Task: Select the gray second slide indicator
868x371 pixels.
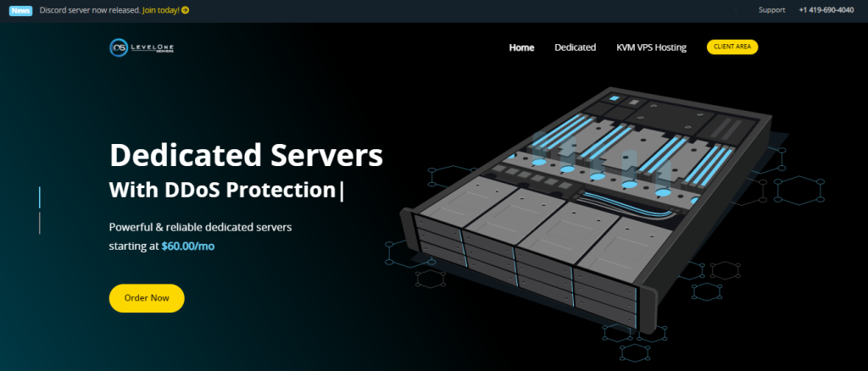Action: (39, 223)
